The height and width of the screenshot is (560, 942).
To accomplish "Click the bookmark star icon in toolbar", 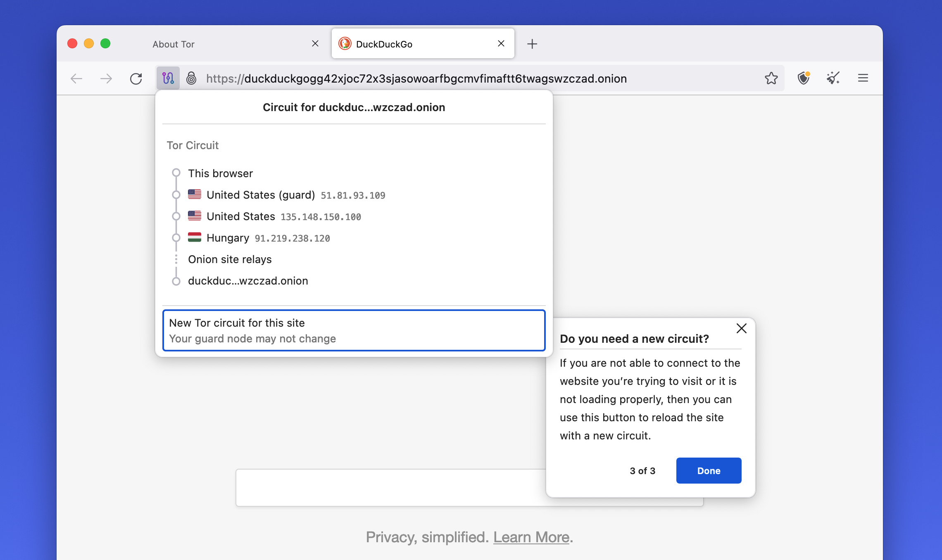I will 772,78.
